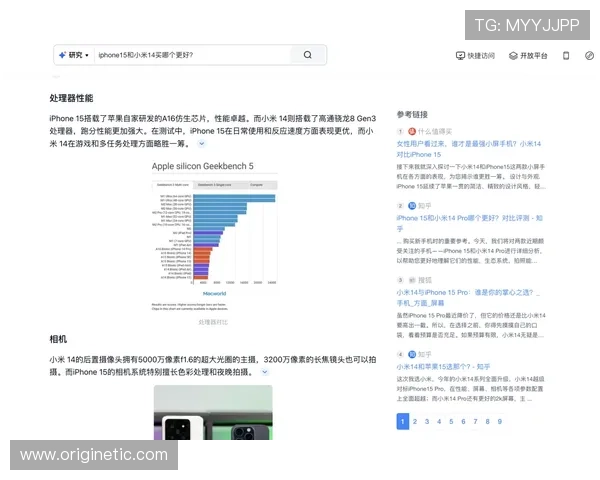600x480 pixels.
Task: Open link 小米14和苹果15选那个 - 知乎
Action: pos(443,367)
